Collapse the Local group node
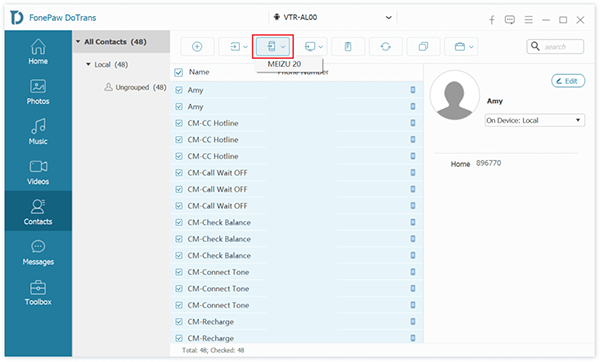 (88, 64)
